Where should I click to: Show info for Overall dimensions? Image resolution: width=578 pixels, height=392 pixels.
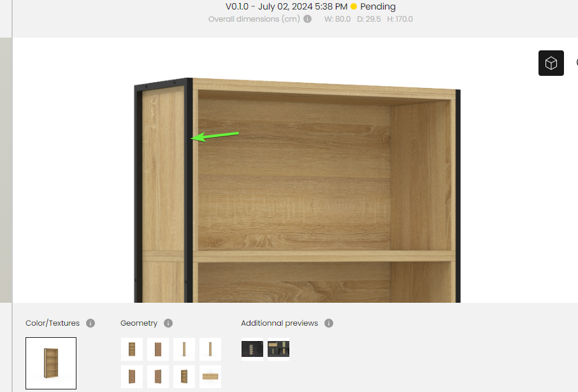[x=307, y=19]
